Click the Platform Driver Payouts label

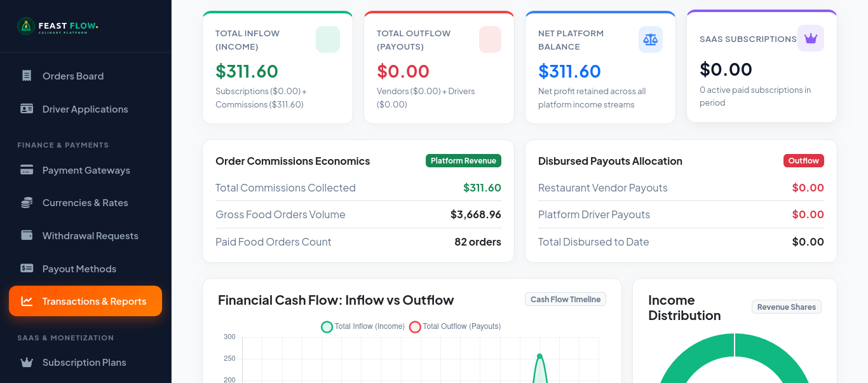point(594,214)
